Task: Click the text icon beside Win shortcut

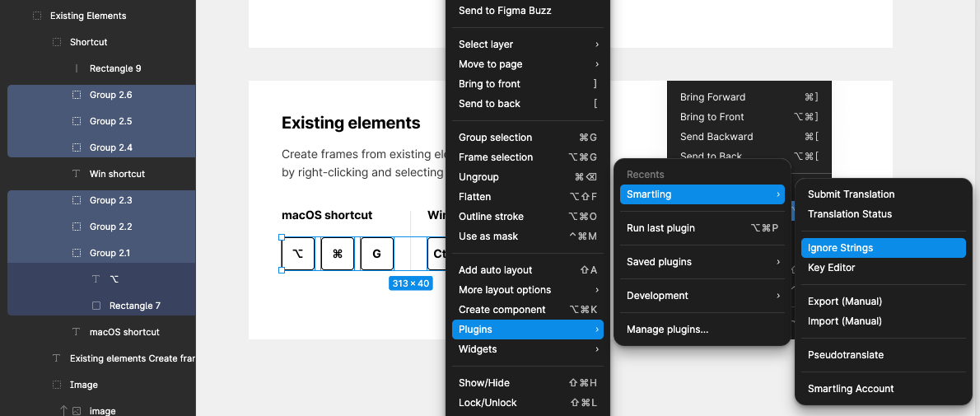Action: (77, 174)
